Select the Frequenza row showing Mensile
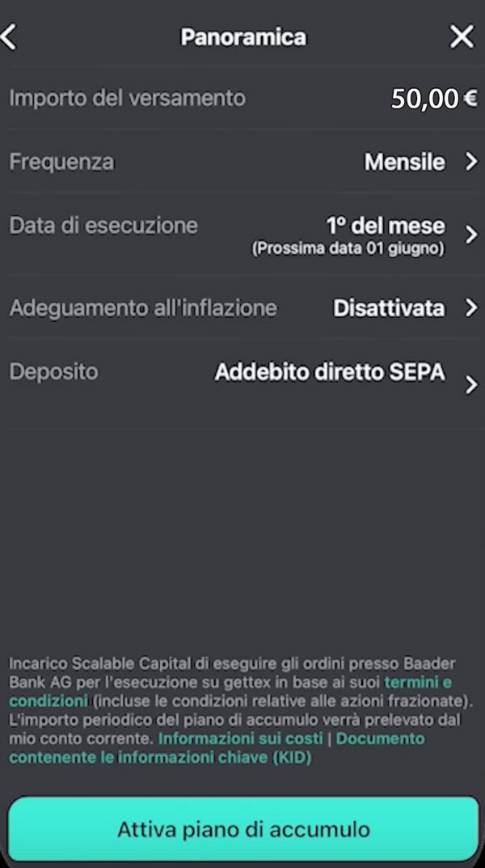 [x=242, y=162]
